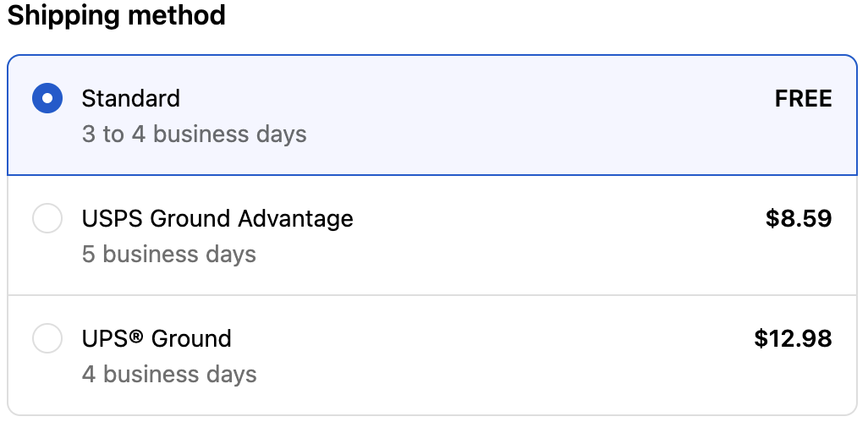
Task: Click the "5 business days" delivery estimate
Action: pyautogui.click(x=168, y=255)
